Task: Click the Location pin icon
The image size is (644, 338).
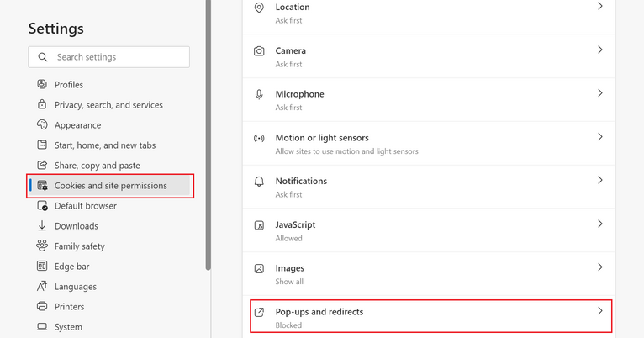Action: pos(259,8)
